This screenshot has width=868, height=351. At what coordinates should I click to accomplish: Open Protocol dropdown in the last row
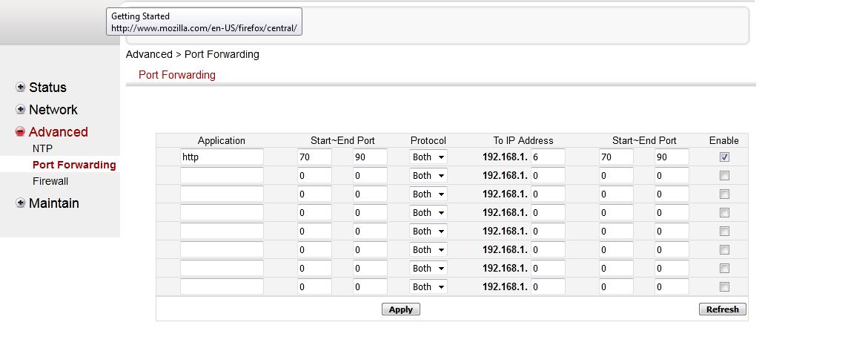coord(428,287)
